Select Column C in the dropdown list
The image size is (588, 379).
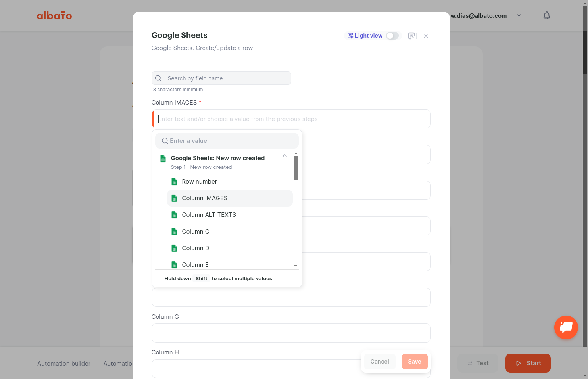point(230,232)
